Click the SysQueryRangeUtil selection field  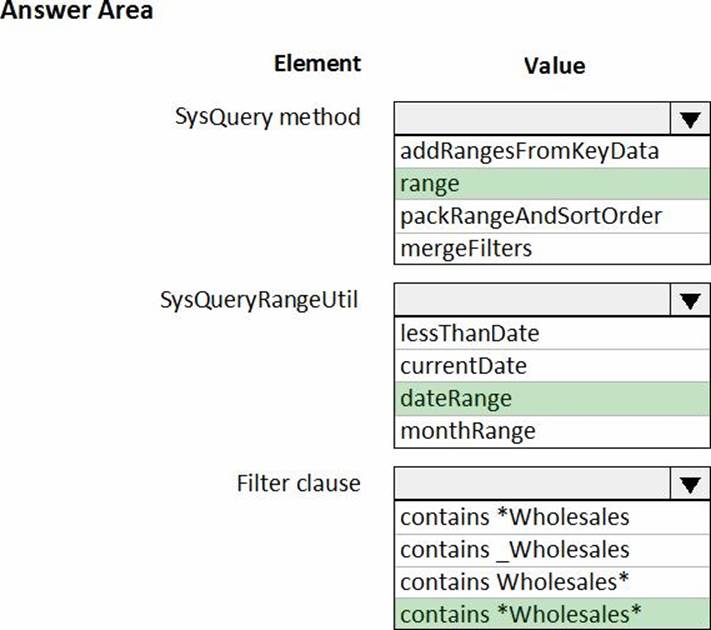click(533, 300)
